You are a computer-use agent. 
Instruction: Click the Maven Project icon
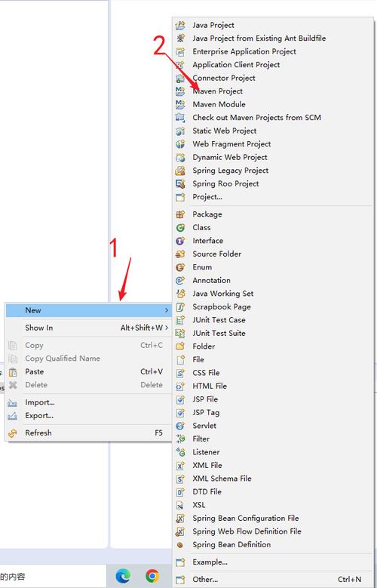click(180, 91)
